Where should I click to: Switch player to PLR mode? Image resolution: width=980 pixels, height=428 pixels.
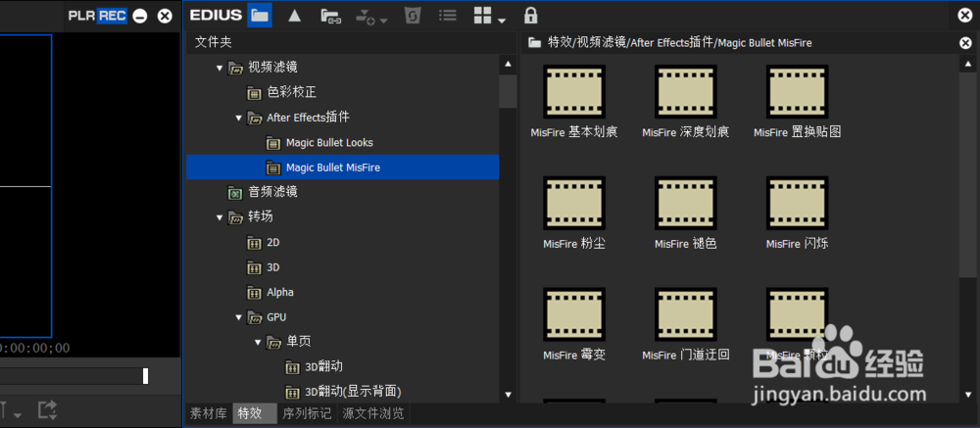click(81, 17)
